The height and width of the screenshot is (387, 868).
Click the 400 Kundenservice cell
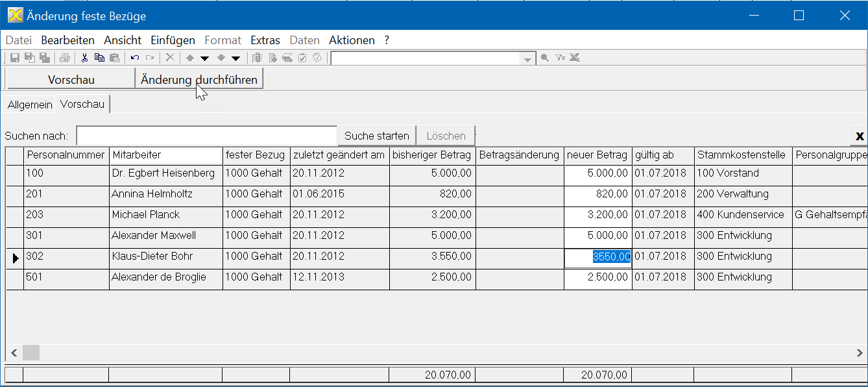pos(743,216)
